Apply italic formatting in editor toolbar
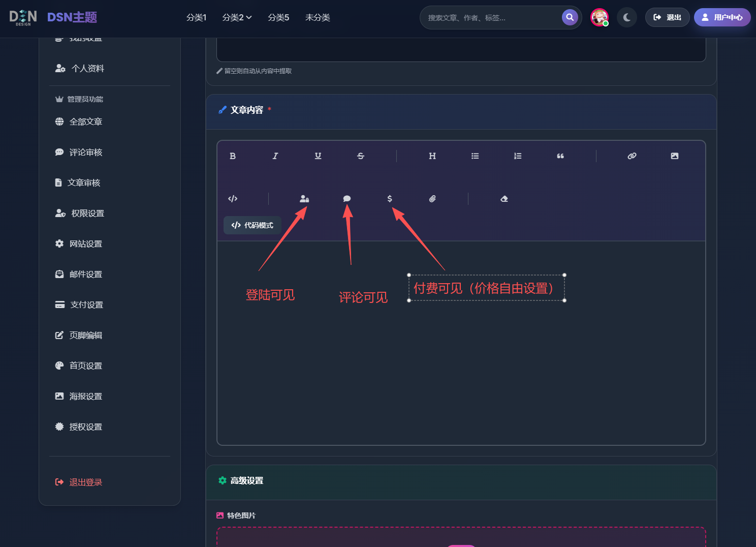Viewport: 756px width, 547px height. (x=275, y=156)
